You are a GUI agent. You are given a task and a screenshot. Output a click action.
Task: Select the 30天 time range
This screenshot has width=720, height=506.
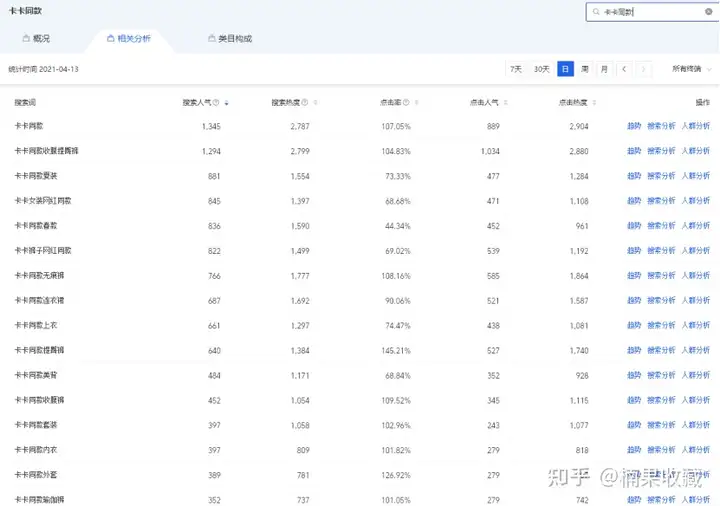(542, 69)
